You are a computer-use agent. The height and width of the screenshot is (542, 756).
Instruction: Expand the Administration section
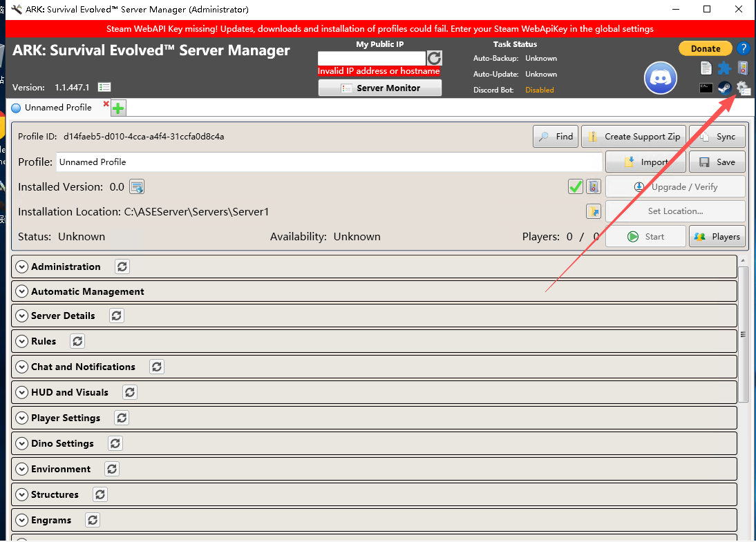(21, 267)
